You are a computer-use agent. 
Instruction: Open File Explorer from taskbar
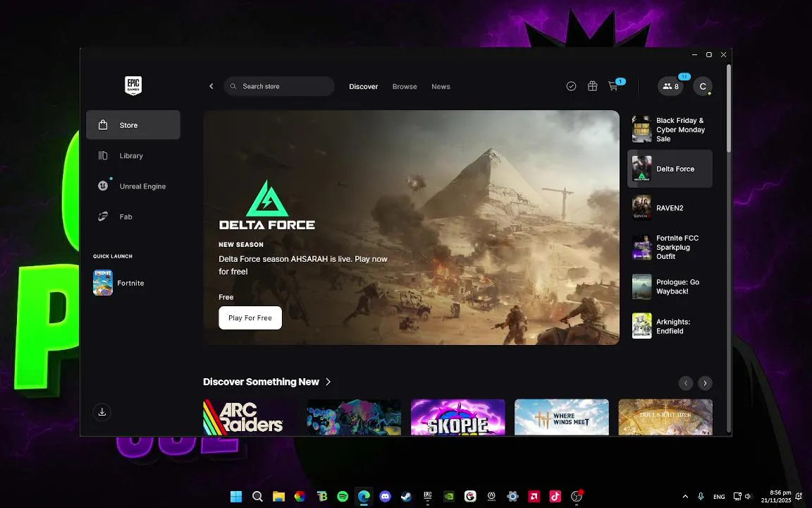[x=278, y=496]
